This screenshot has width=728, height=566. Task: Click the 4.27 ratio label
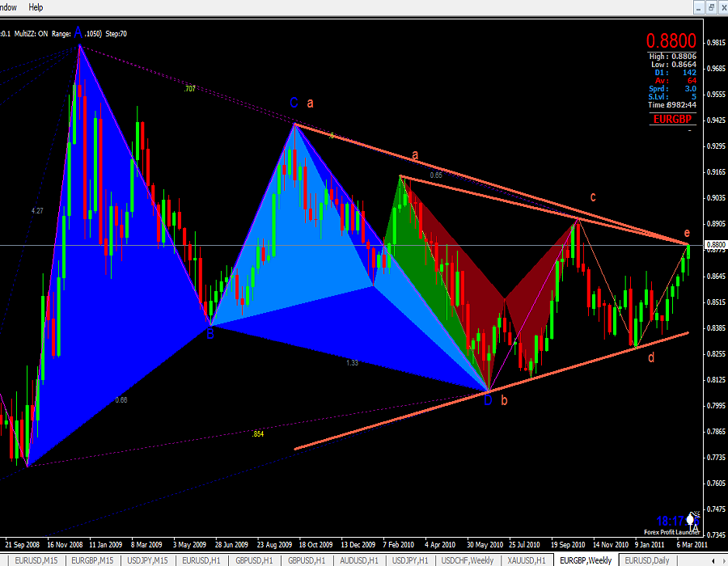click(37, 210)
